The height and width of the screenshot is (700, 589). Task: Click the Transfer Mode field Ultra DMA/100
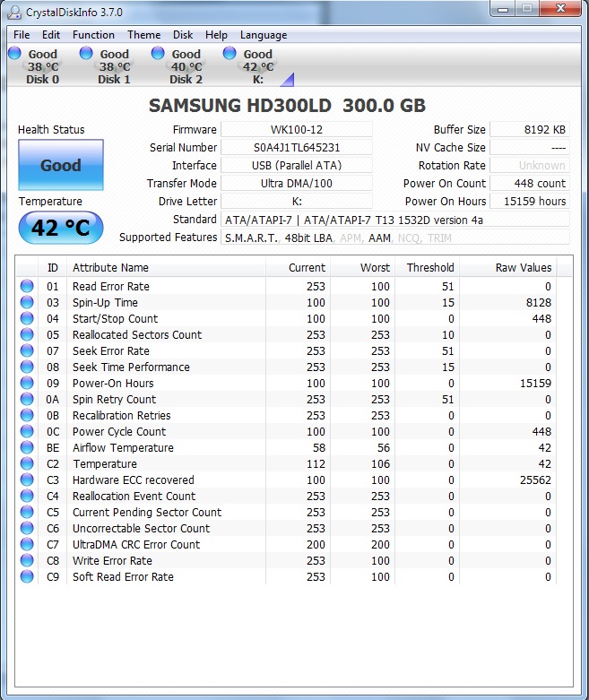pyautogui.click(x=297, y=183)
